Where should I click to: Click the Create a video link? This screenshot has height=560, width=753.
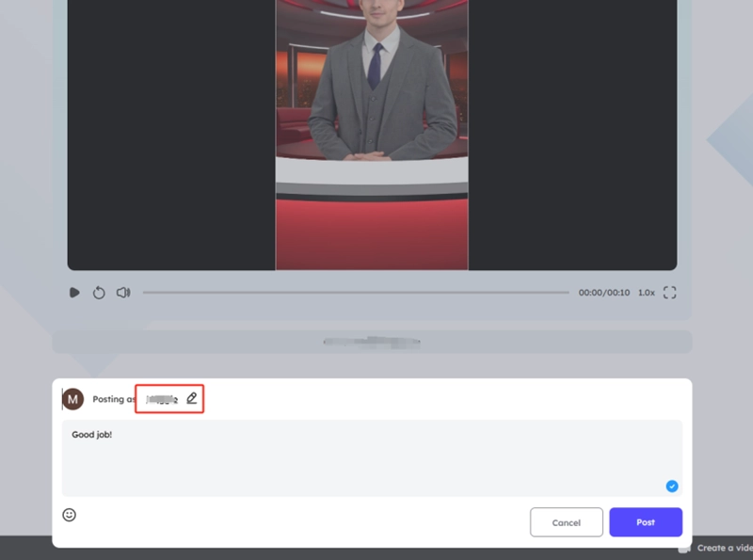(724, 548)
